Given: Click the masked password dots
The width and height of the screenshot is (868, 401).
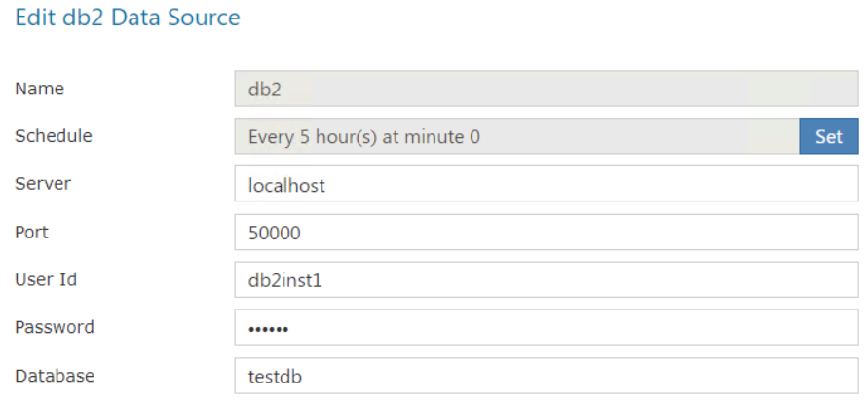Looking at the screenshot, I should pyautogui.click(x=269, y=330).
